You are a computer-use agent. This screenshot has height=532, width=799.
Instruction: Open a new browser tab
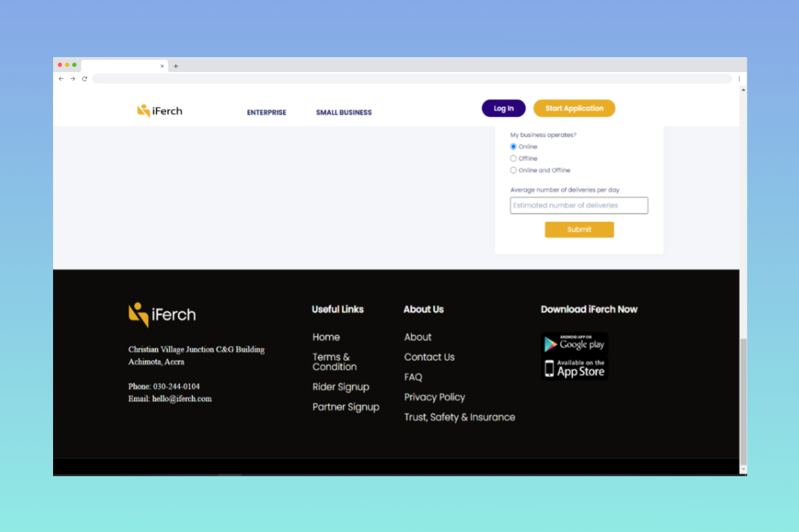pos(175,66)
